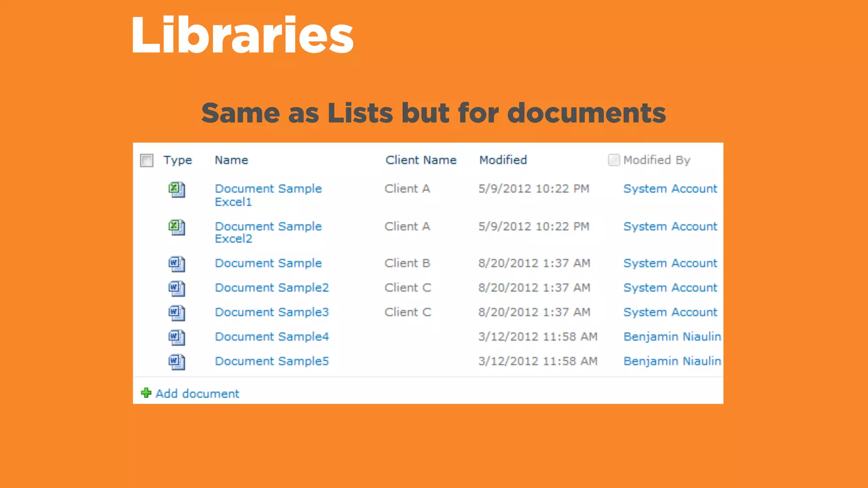
Task: Open Document Sample2 link
Action: [272, 288]
